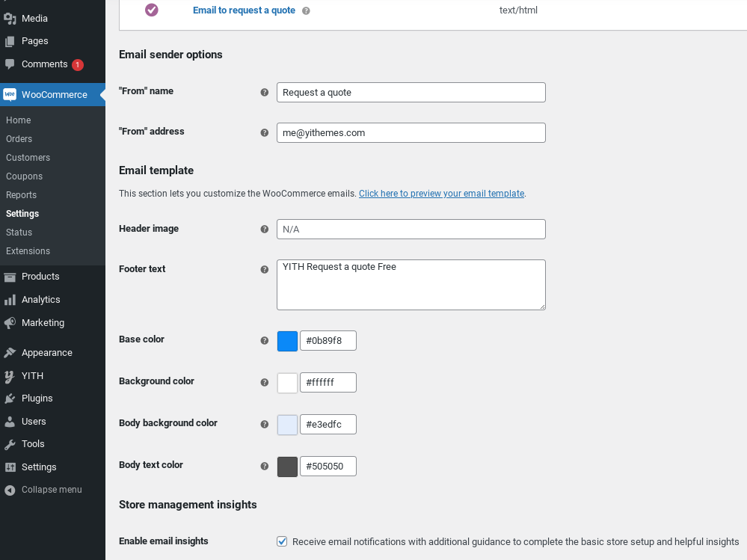Toggle the Enable email insights checkbox
747x560 pixels.
pos(282,541)
